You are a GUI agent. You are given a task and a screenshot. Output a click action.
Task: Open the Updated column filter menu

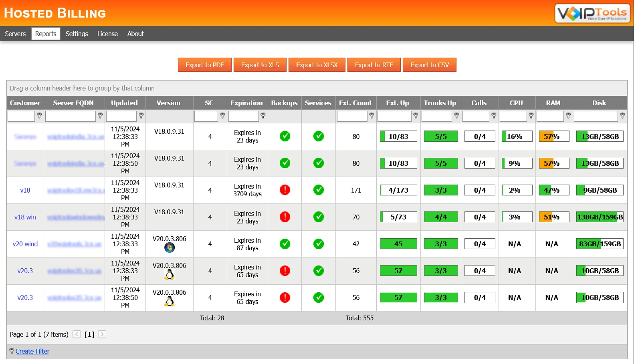141,116
